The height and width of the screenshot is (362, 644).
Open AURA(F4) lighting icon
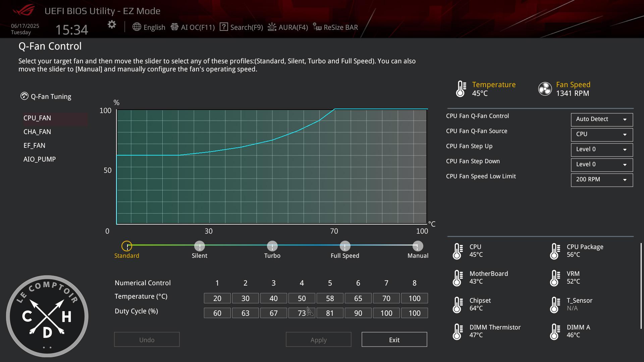point(272,27)
